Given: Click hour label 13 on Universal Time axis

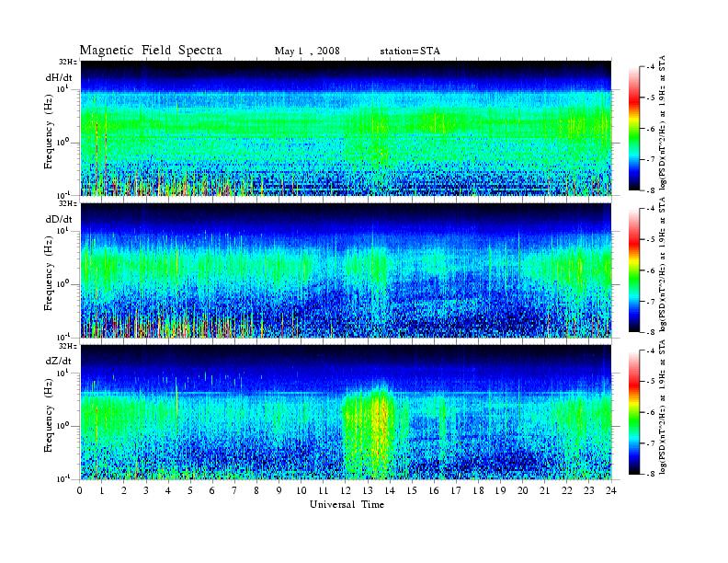Looking at the screenshot, I should 368,490.
